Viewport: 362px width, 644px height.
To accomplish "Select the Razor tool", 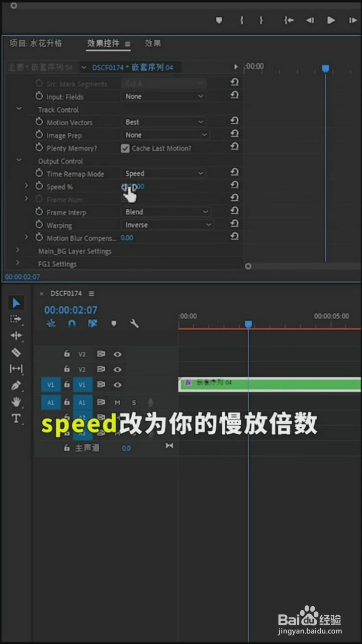I will tap(16, 352).
